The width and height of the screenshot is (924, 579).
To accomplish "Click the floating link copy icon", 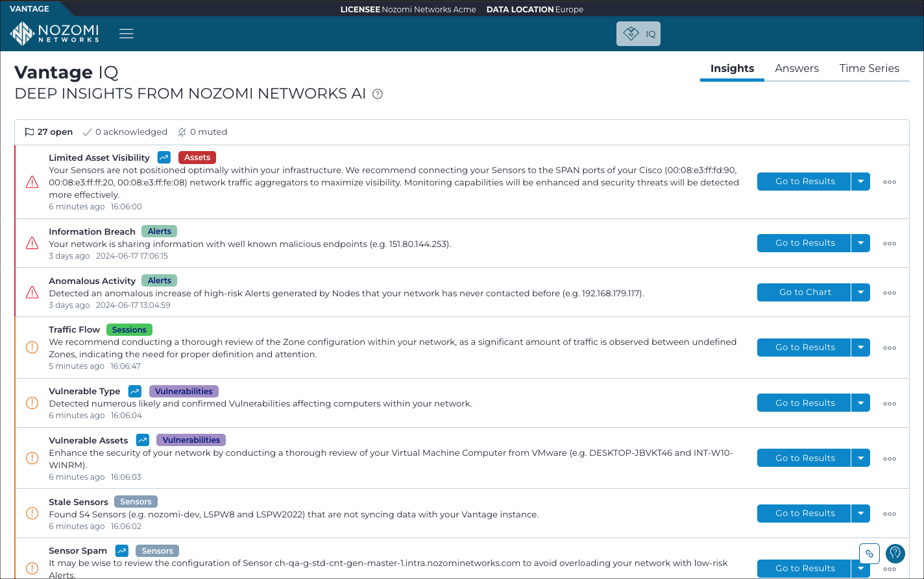I will click(x=869, y=554).
